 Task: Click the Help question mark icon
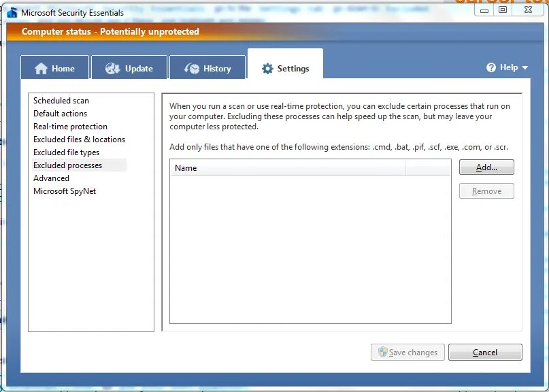[x=491, y=67]
